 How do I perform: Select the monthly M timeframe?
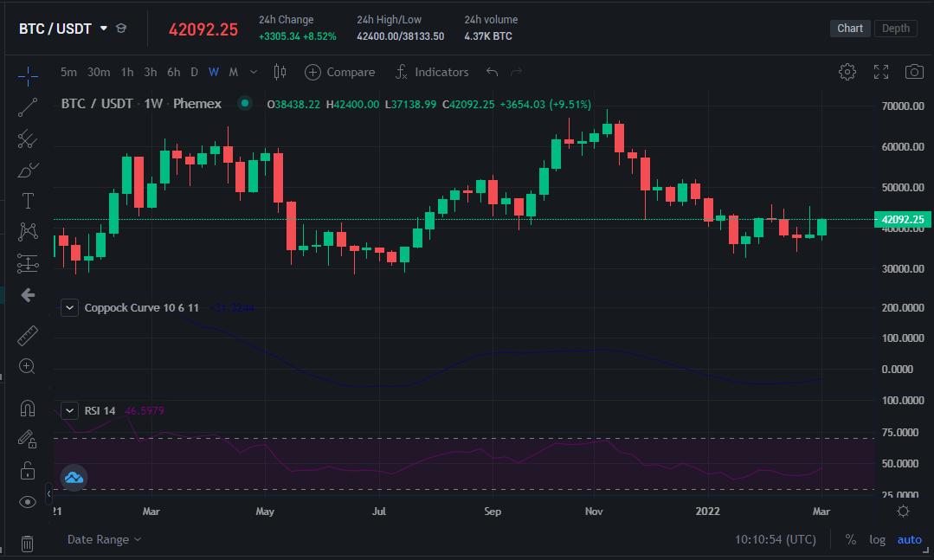(232, 72)
